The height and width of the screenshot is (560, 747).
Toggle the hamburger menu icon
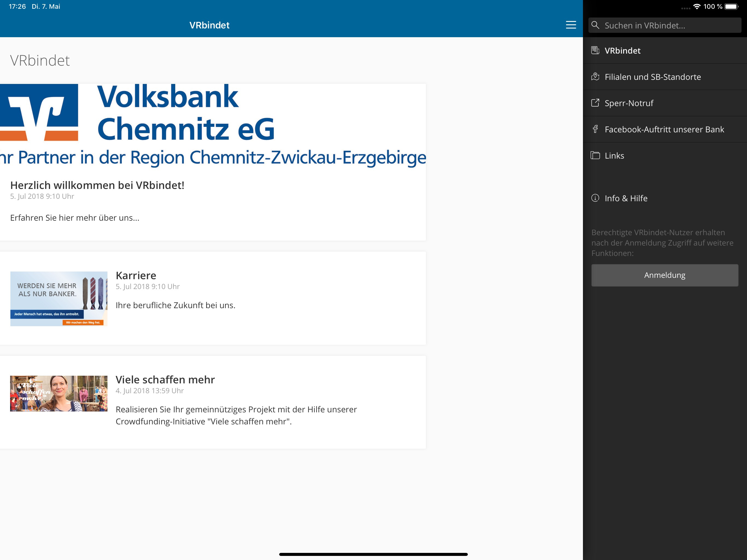571,25
